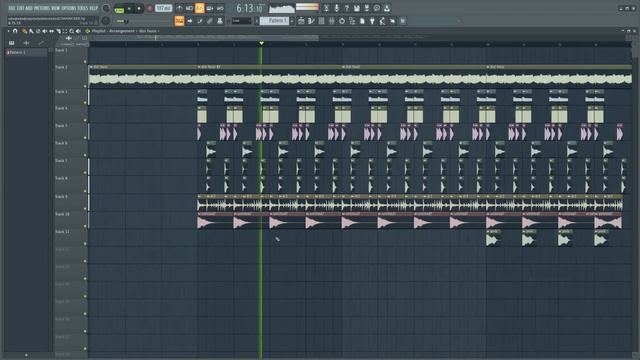640x360 pixels.
Task: Click the green playhead marker on timeline
Action: [262, 43]
